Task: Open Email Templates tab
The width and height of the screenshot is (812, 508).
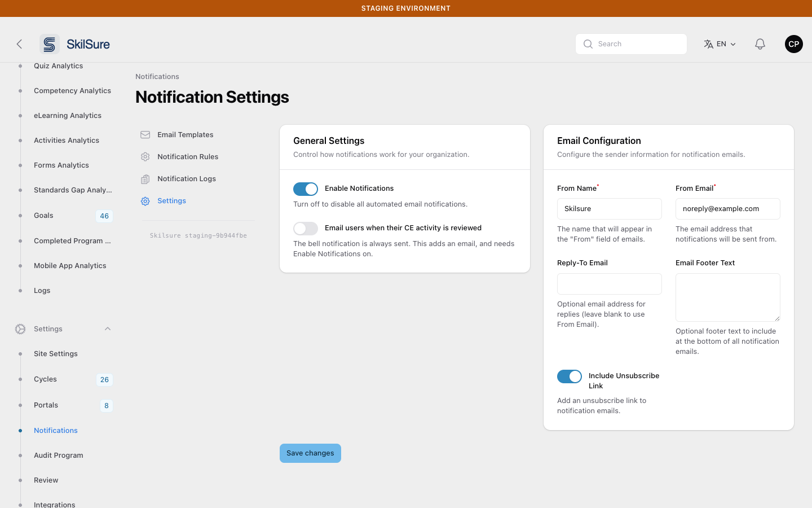Action: [x=186, y=135]
